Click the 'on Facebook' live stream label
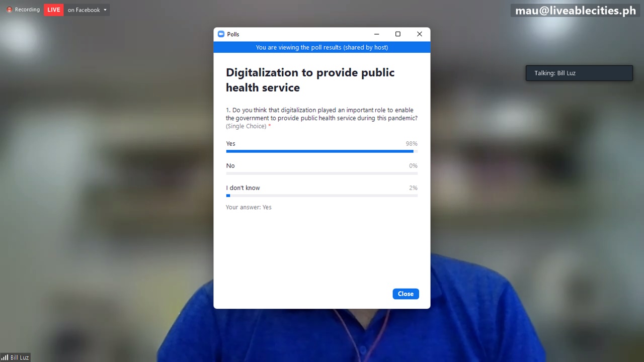Viewport: 644px width, 362px height. pos(84,10)
